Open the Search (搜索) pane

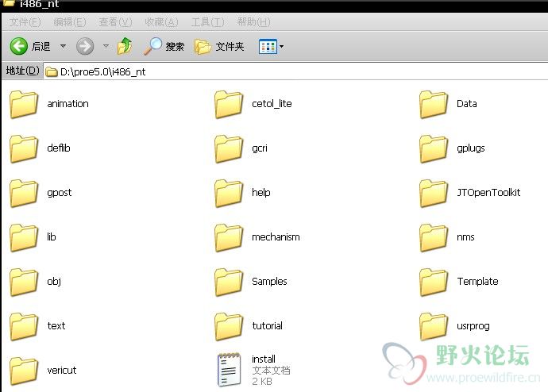pyautogui.click(x=164, y=46)
